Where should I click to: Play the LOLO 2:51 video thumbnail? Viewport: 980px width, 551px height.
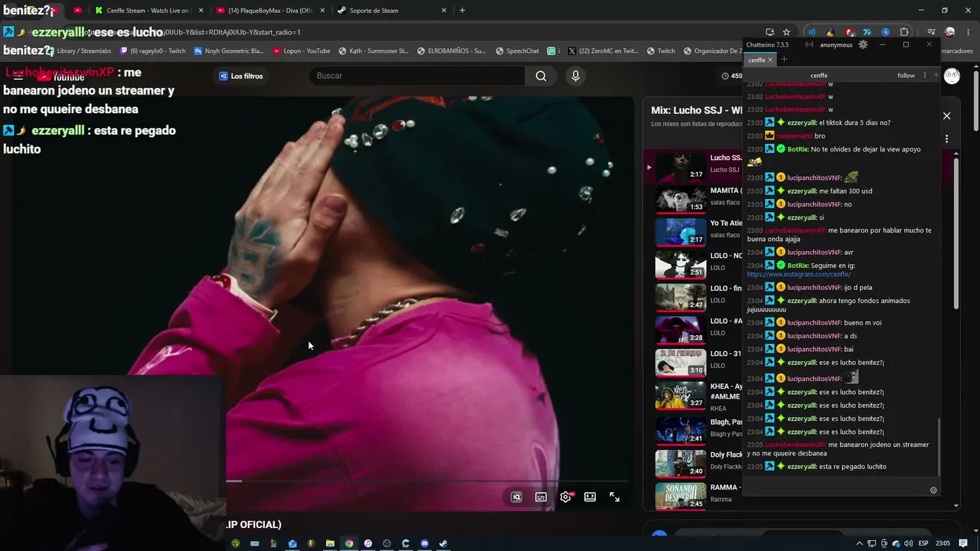pos(681,264)
